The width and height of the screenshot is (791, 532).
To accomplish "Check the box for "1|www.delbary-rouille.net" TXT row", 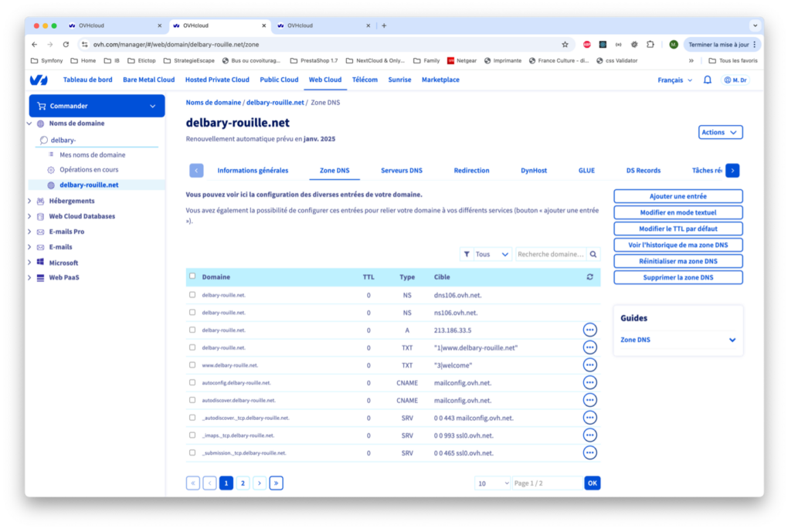I will pyautogui.click(x=192, y=347).
